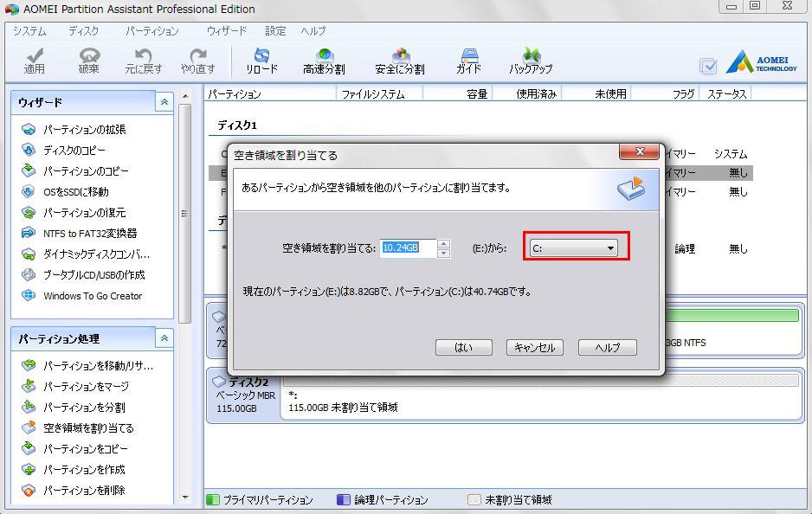
Task: Sort by フラグ column header
Action: (665, 93)
